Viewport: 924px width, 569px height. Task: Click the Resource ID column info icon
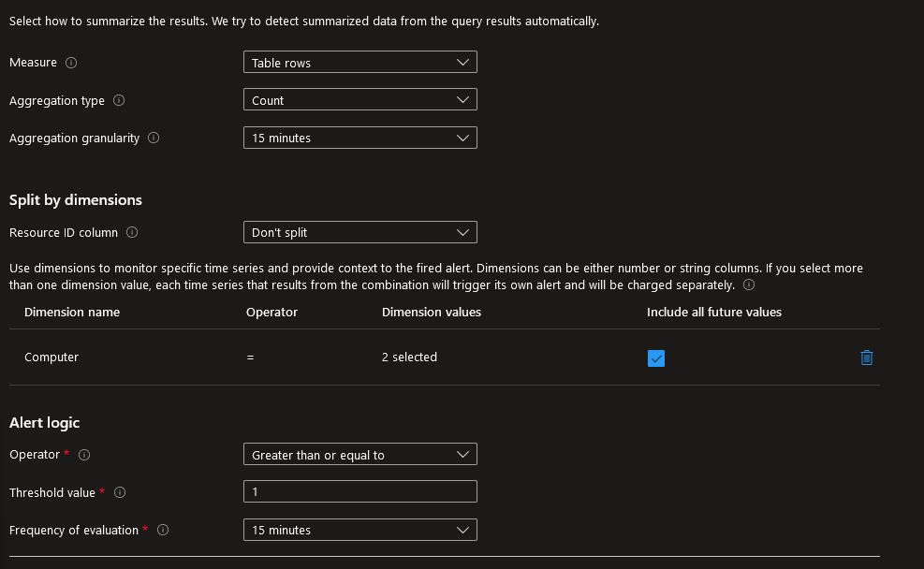tap(132, 232)
